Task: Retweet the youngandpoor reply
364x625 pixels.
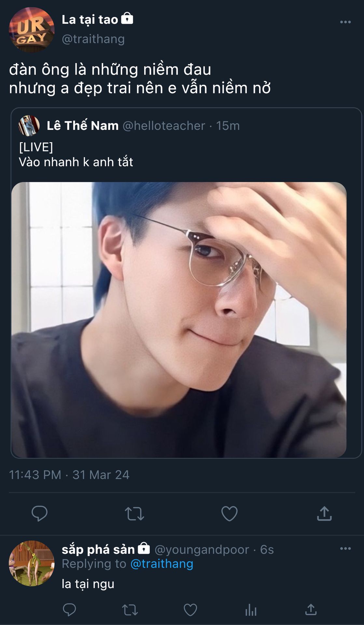Action: [130, 610]
